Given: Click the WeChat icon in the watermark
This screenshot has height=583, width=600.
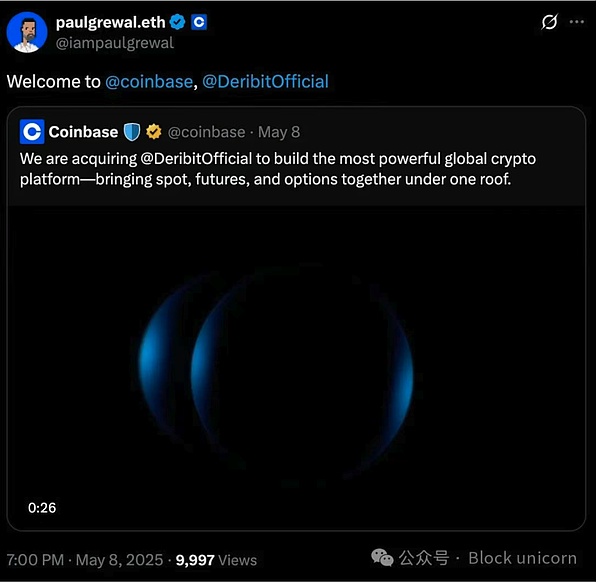Looking at the screenshot, I should 382,558.
